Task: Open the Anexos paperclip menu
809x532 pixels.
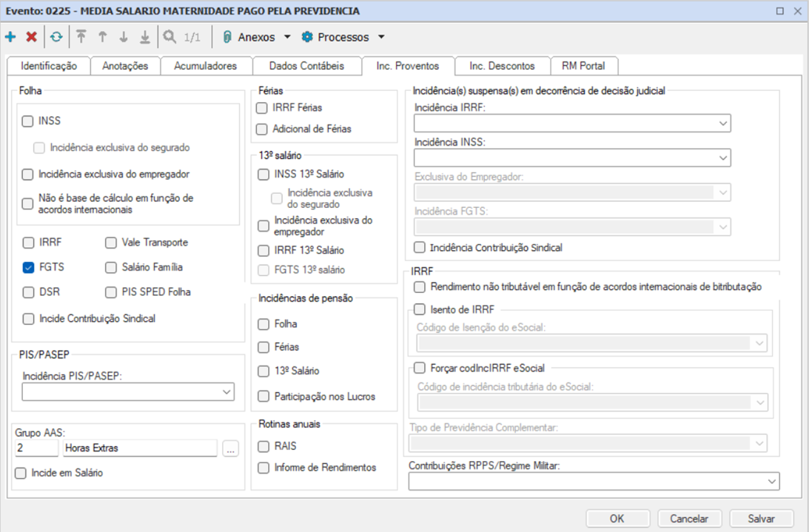Action: coord(255,37)
